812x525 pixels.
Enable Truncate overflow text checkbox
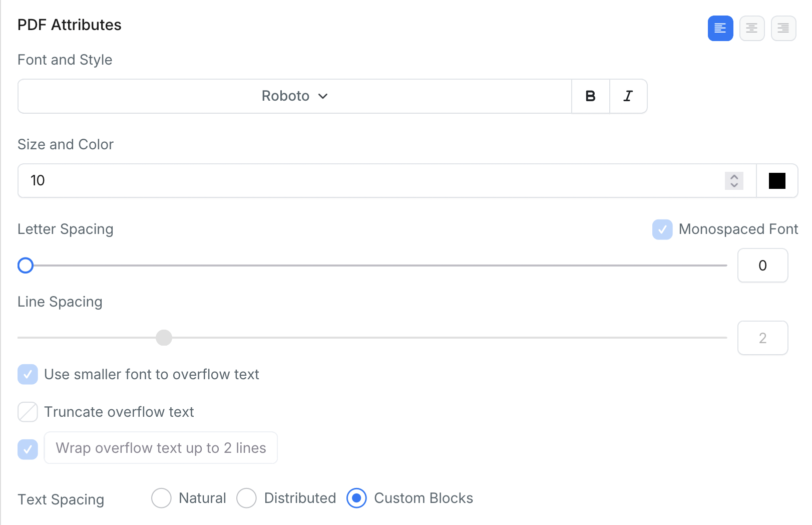click(x=28, y=412)
